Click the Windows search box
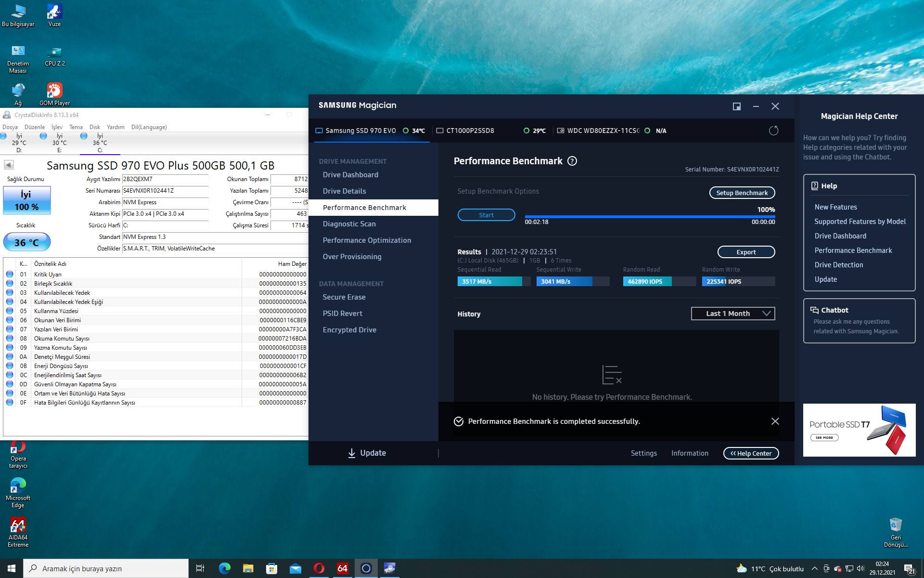Viewport: 924px width, 578px height. [106, 568]
